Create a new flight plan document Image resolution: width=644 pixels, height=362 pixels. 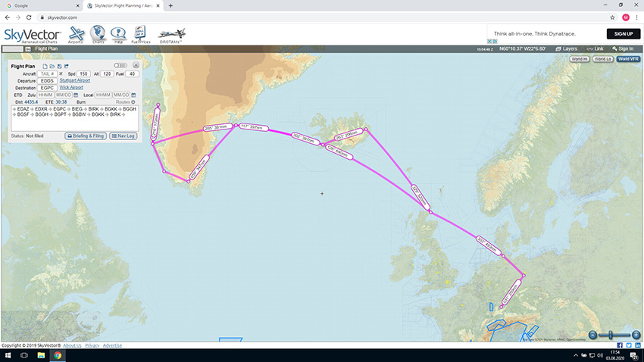point(45,66)
